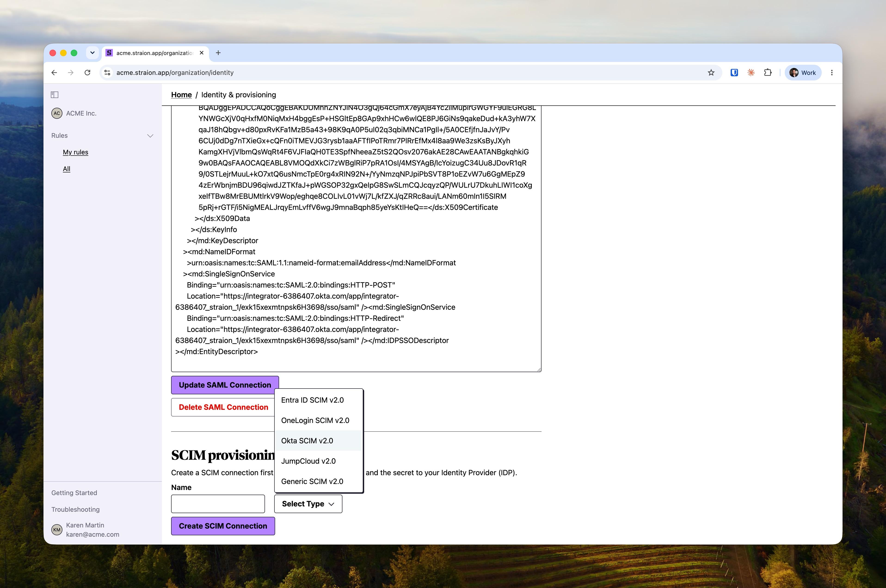Click the Karen Martin KM avatar

tap(57, 530)
